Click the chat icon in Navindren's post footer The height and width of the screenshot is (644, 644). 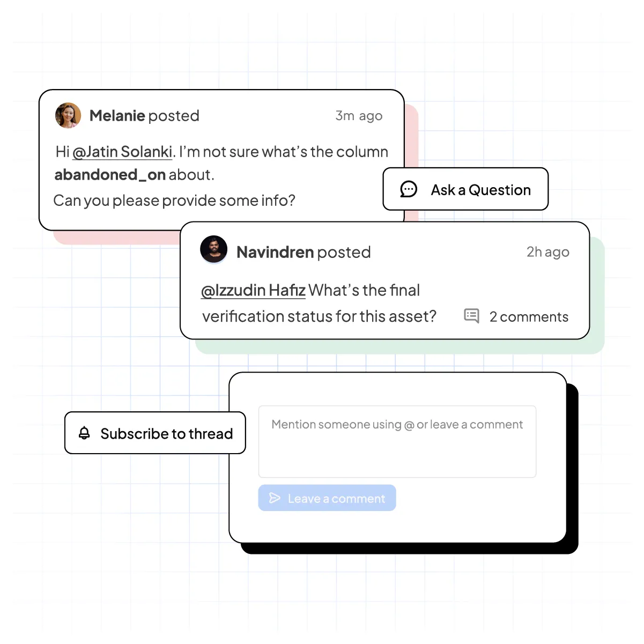tap(471, 316)
